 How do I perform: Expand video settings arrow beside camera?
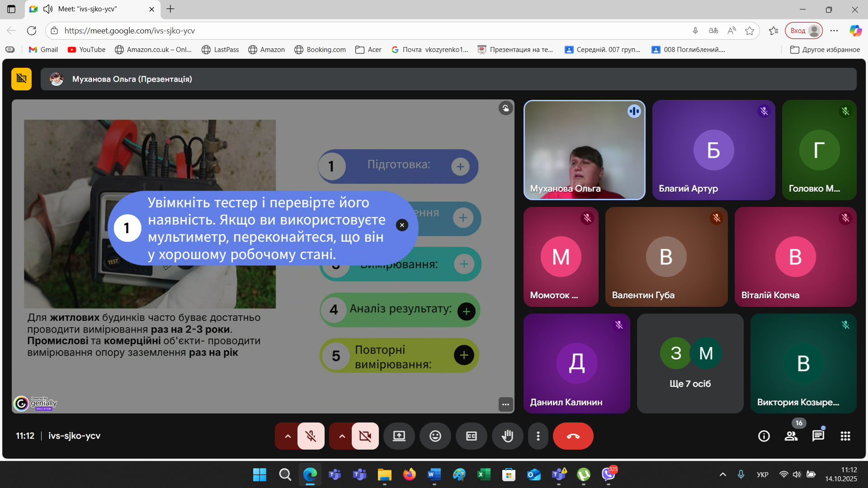[x=342, y=436]
